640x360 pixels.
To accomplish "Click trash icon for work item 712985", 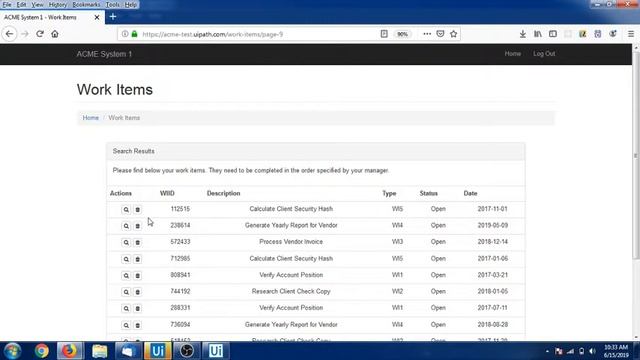I will (138, 259).
